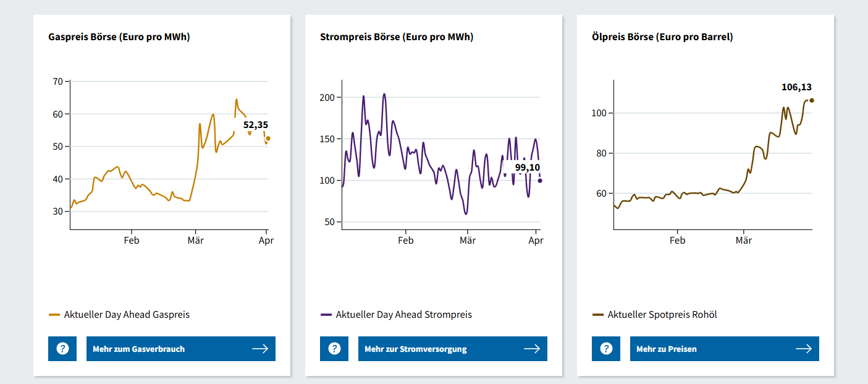Screen dimensions: 868x384
Task: Click the help icon beside Mehr zur Stromversorgung
Action: point(334,348)
